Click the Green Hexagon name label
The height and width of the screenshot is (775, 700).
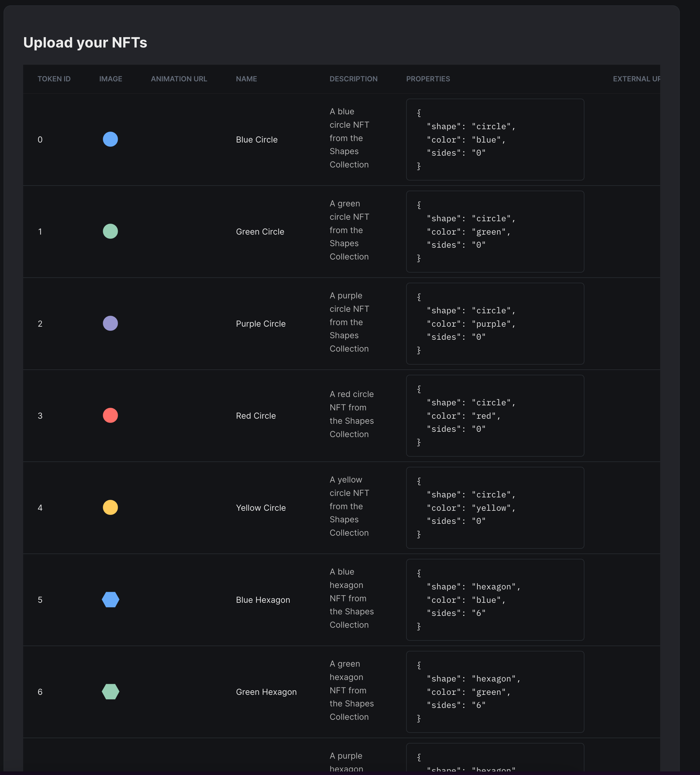[x=266, y=692]
